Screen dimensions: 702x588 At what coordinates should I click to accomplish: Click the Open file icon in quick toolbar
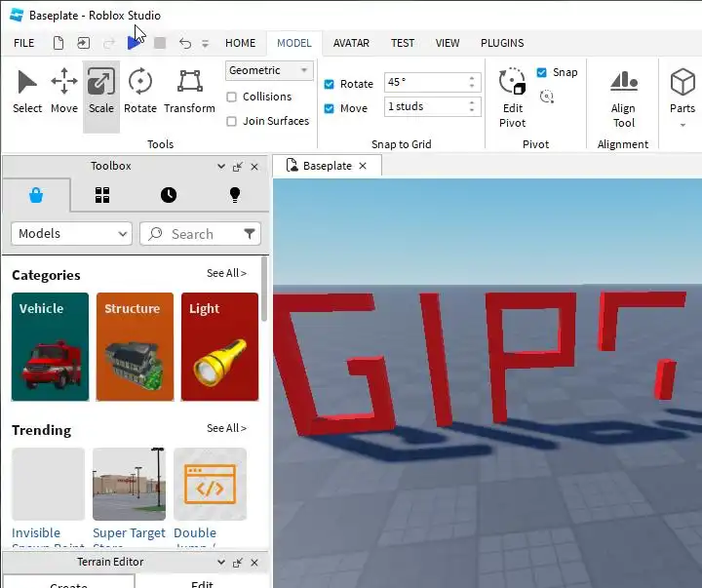83,43
